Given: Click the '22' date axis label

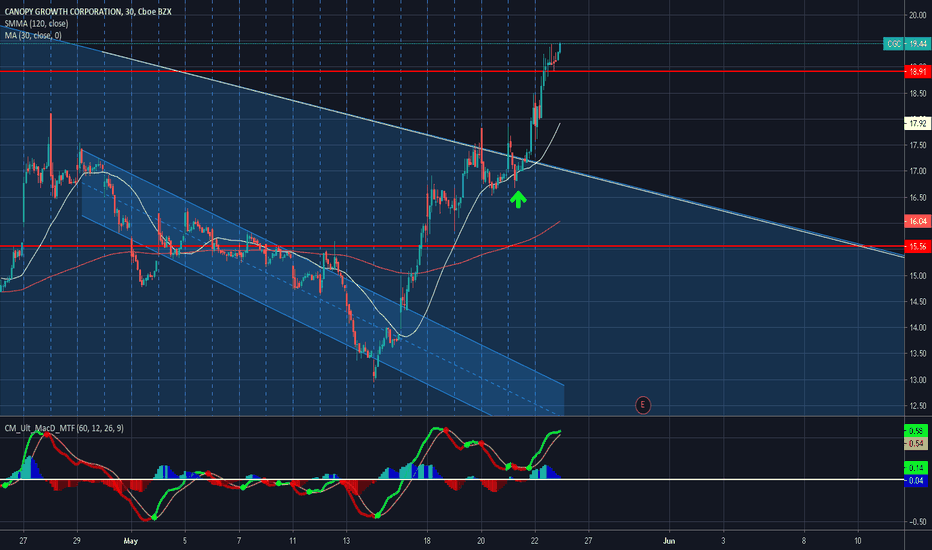Looking at the screenshot, I should (535, 541).
